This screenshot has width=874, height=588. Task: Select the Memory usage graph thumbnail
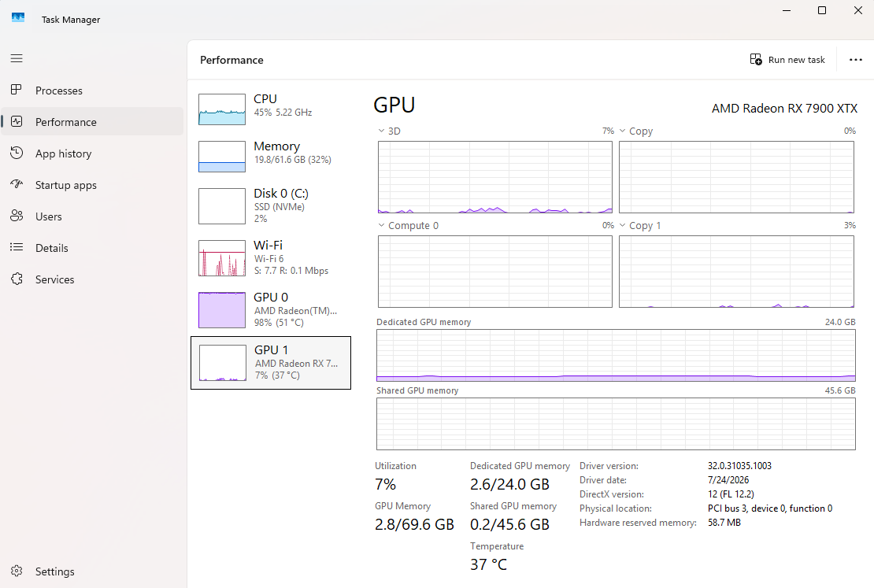pyautogui.click(x=222, y=157)
